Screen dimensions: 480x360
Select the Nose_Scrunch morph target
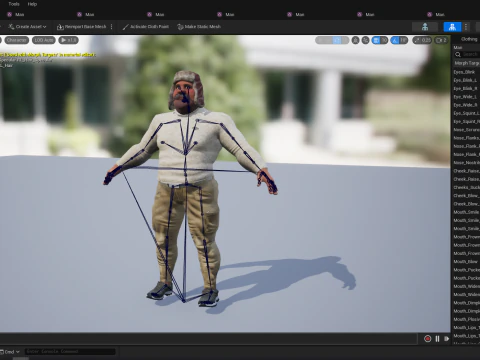tap(466, 130)
